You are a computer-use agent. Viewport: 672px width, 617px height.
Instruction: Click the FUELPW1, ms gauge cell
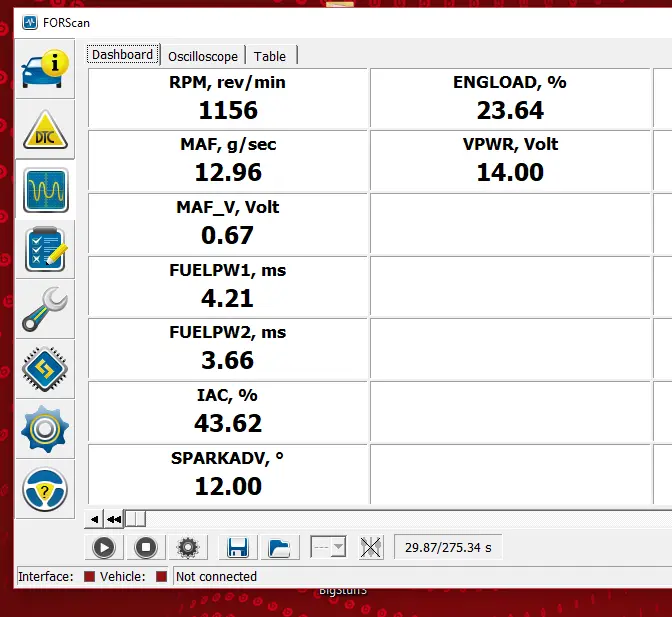(228, 286)
